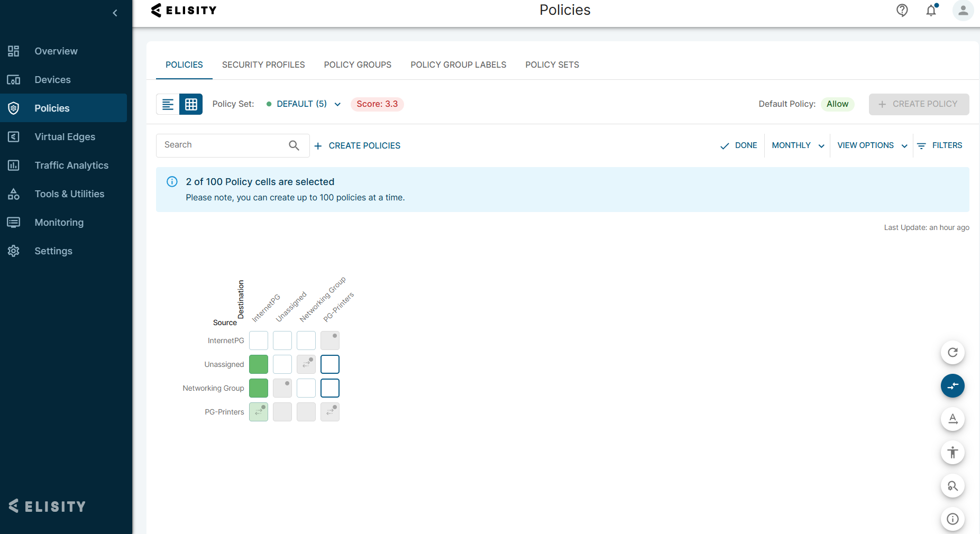The width and height of the screenshot is (980, 534).
Task: Open the notifications bell
Action: coord(931,10)
